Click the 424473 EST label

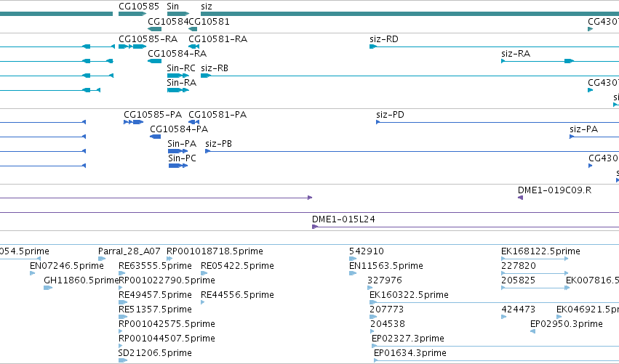tap(519, 310)
